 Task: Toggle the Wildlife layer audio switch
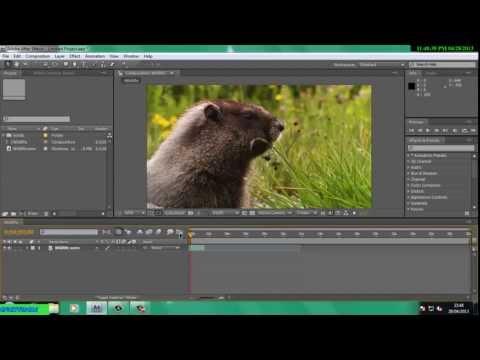pos(9,248)
